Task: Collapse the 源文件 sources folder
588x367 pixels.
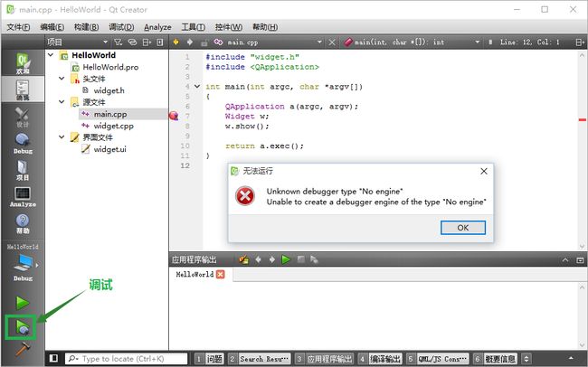Action: pyautogui.click(x=62, y=101)
